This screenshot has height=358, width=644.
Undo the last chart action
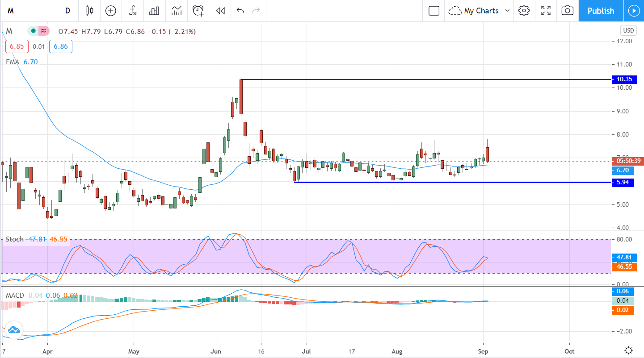coord(240,11)
